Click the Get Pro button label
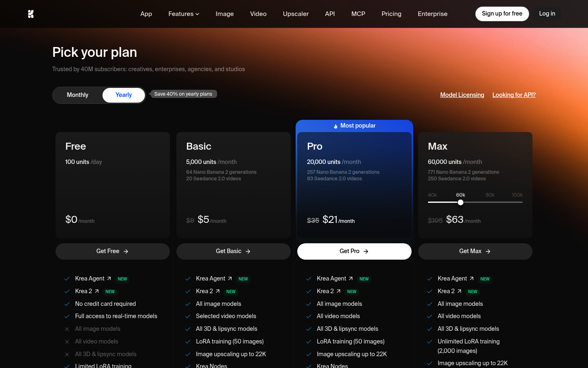The height and width of the screenshot is (368, 588). 350,251
